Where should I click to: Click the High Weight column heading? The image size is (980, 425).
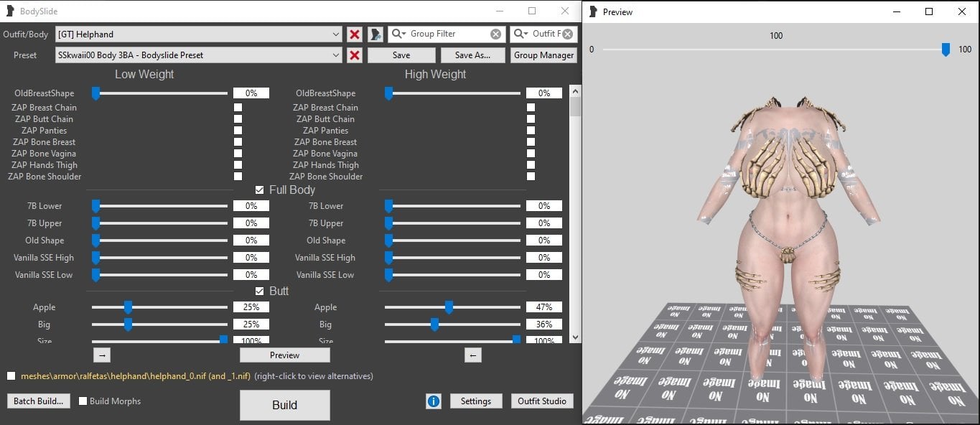point(435,75)
